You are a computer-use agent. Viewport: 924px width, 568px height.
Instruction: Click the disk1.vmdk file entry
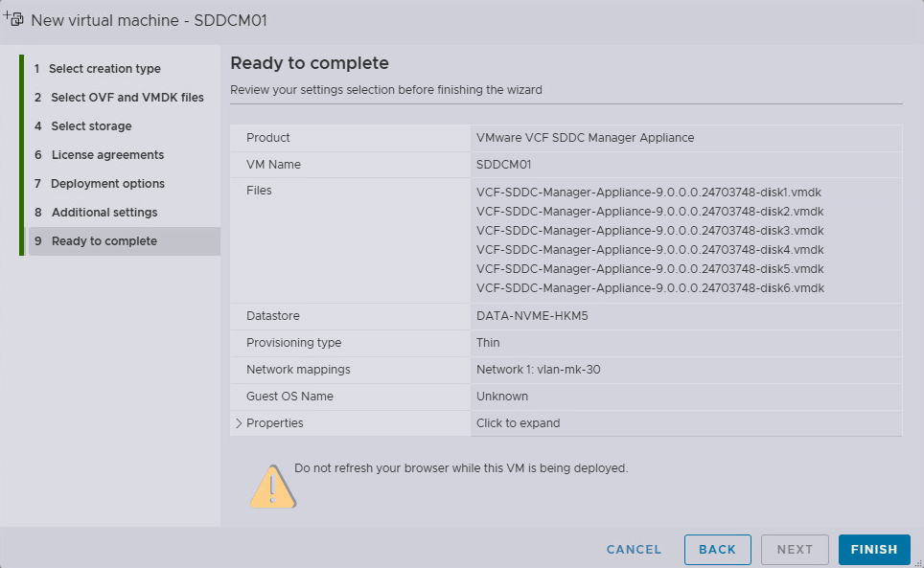649,192
